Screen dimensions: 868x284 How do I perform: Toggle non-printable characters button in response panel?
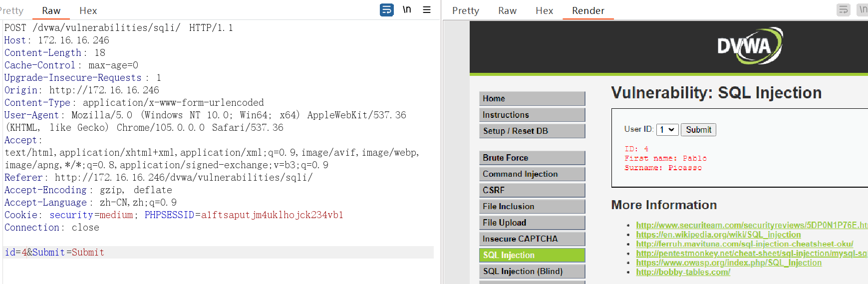click(x=863, y=10)
